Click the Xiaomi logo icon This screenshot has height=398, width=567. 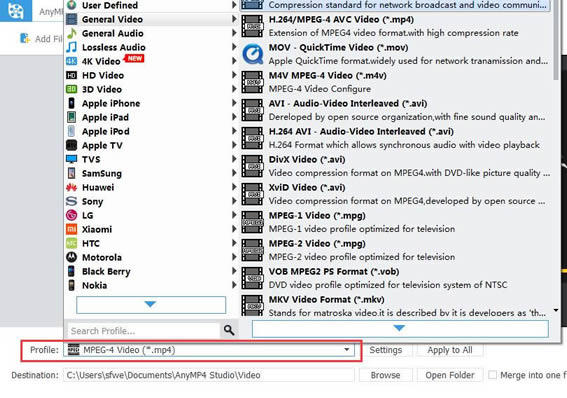point(71,229)
